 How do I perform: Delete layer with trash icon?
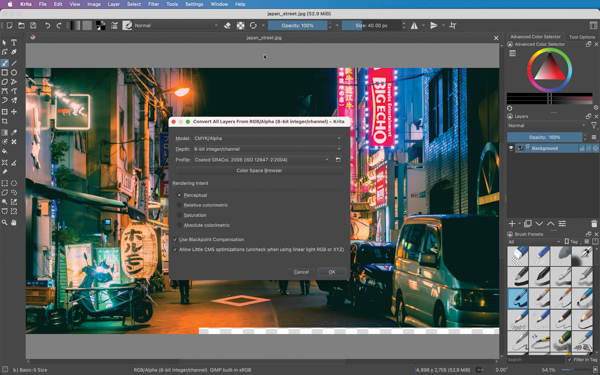(x=594, y=223)
